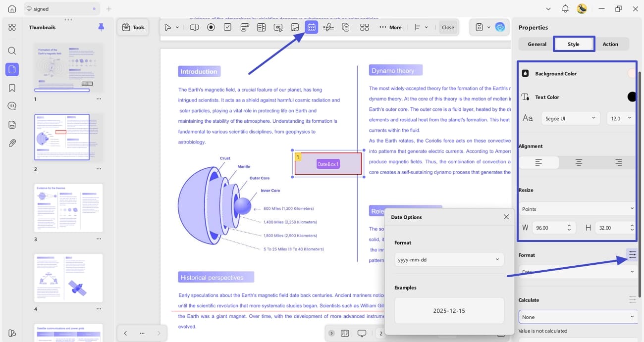Viewport: 644px width, 342px height.
Task: Add a checkbox form field
Action: (x=227, y=27)
